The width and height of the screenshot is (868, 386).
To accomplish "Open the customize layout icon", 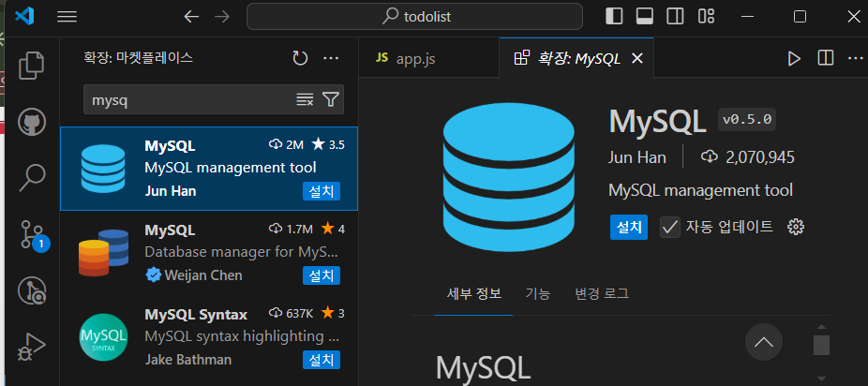I will [x=706, y=17].
